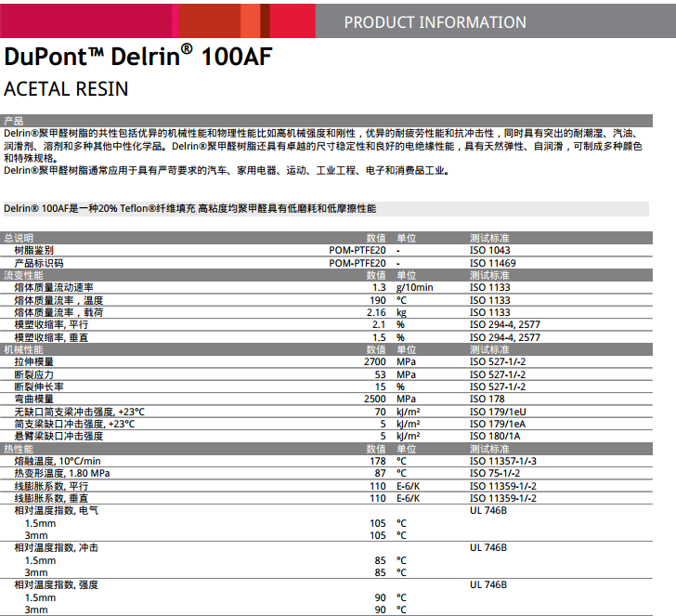Viewport: 676px width, 616px height.
Task: Click the 2.16 kg load value
Action: tap(376, 312)
